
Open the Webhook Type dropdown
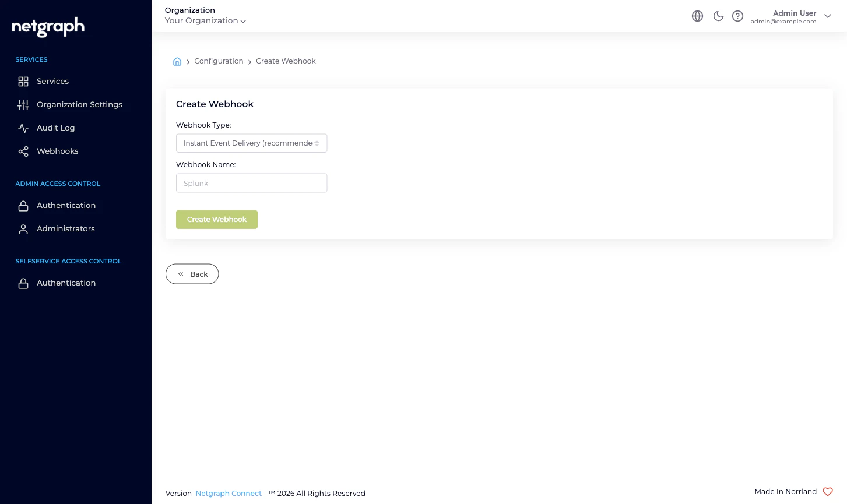click(251, 143)
